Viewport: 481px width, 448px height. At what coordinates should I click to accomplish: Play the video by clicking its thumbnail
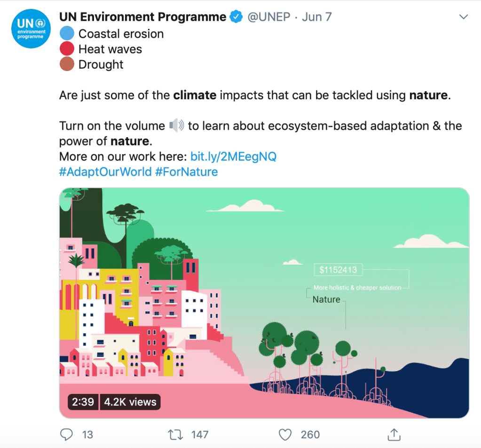tap(264, 303)
